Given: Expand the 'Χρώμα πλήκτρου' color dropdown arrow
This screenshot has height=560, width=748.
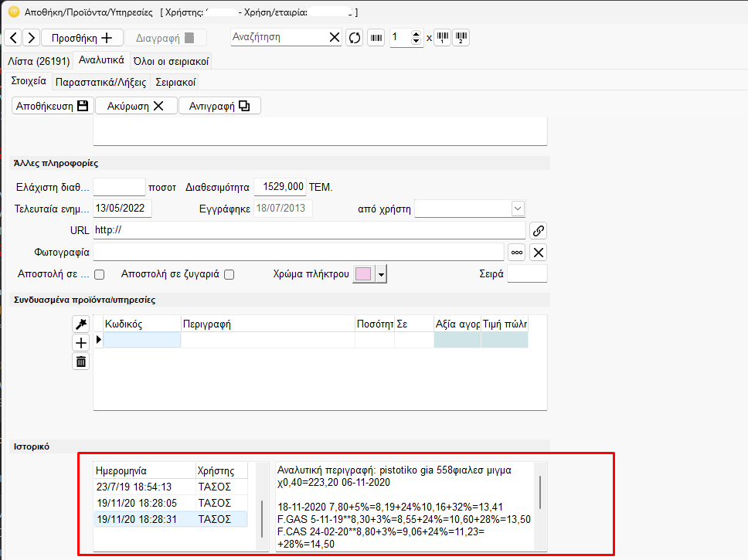Looking at the screenshot, I should click(x=381, y=274).
